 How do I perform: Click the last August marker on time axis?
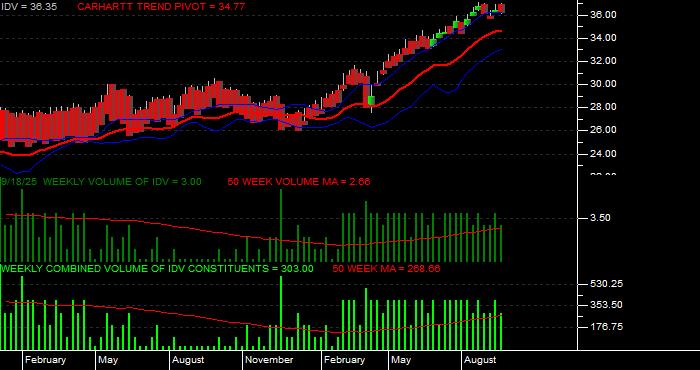[x=480, y=360]
